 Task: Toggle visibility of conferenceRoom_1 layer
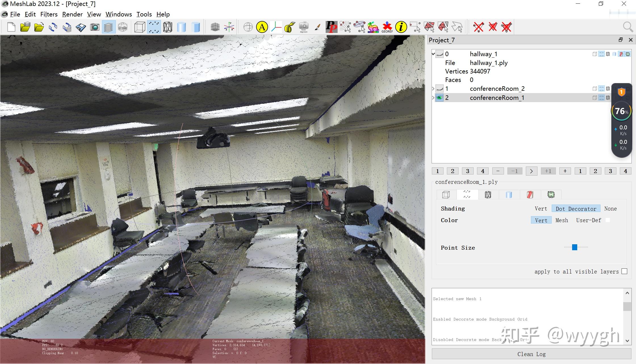[x=440, y=98]
